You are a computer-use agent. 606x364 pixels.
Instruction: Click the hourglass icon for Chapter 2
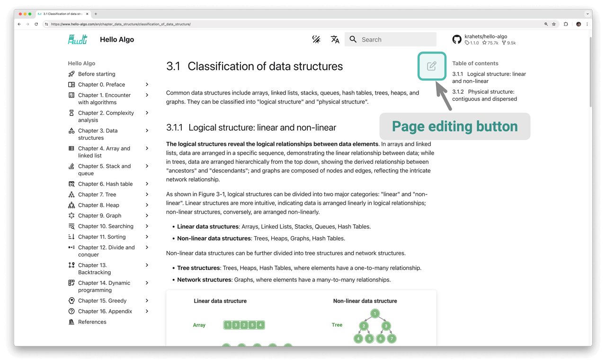[x=71, y=113]
